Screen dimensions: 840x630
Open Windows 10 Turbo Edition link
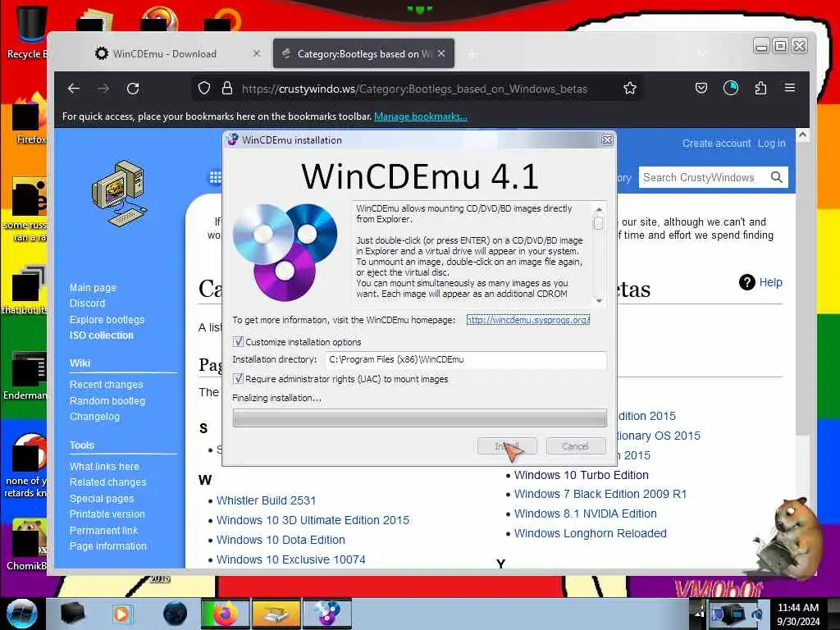click(582, 475)
